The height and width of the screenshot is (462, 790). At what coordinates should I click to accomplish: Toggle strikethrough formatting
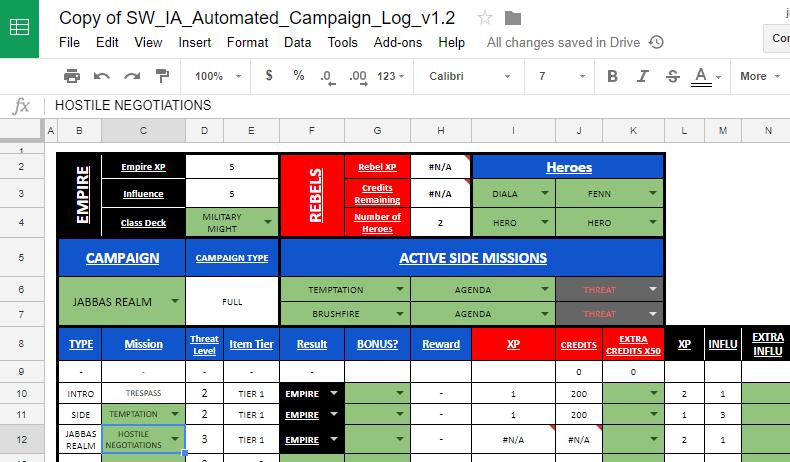672,76
